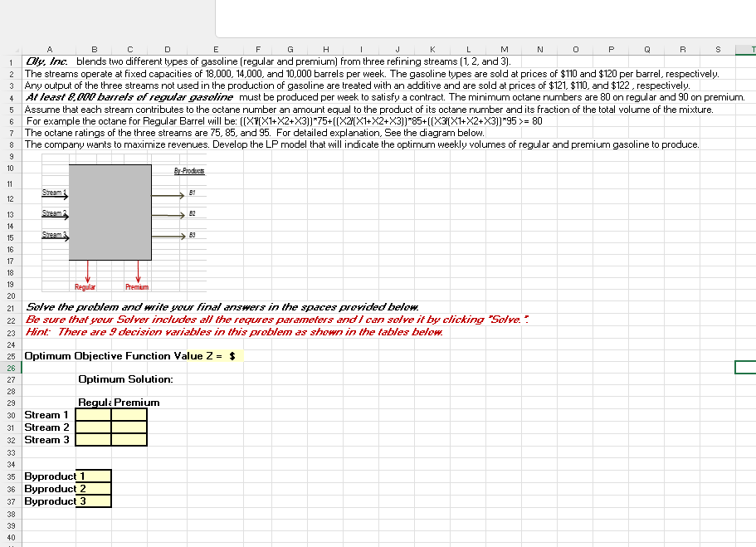
Task: Click the yellow Stream 2 Premium input cell
Action: tap(129, 427)
